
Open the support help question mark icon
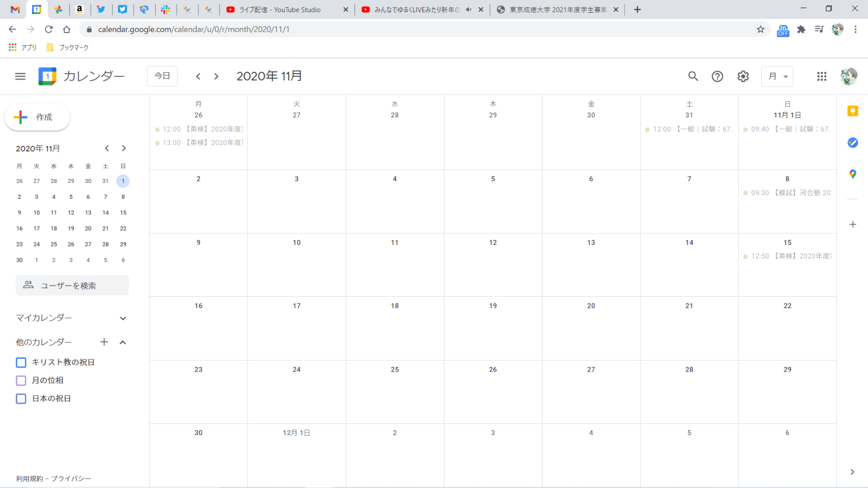pos(717,76)
